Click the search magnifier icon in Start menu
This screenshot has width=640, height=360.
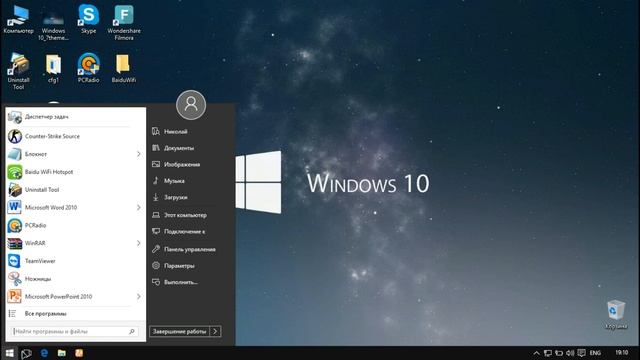click(132, 331)
